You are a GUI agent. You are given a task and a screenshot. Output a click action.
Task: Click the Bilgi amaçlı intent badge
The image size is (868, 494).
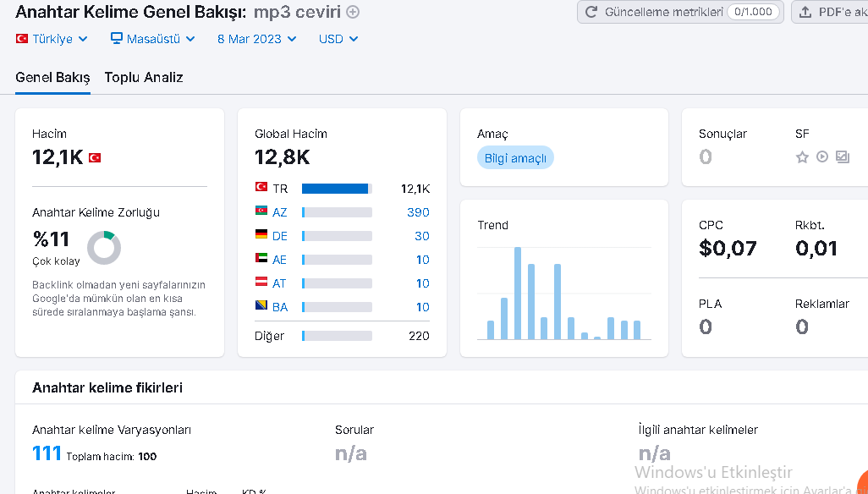(515, 158)
